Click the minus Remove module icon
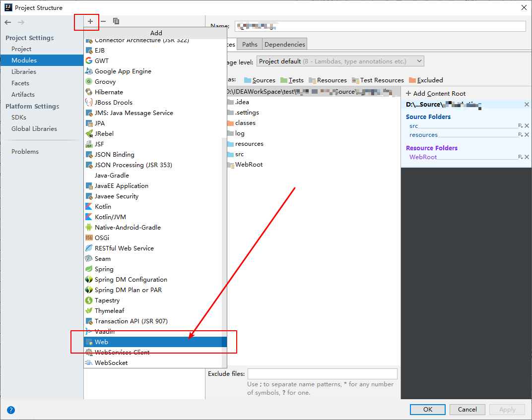The width and height of the screenshot is (532, 420). click(x=103, y=21)
